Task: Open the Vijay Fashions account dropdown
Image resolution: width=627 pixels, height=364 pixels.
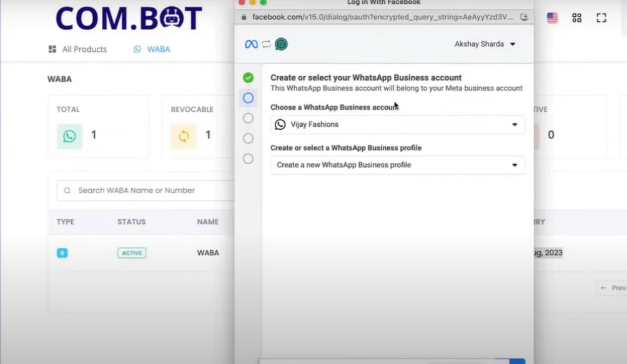Action: [x=398, y=124]
